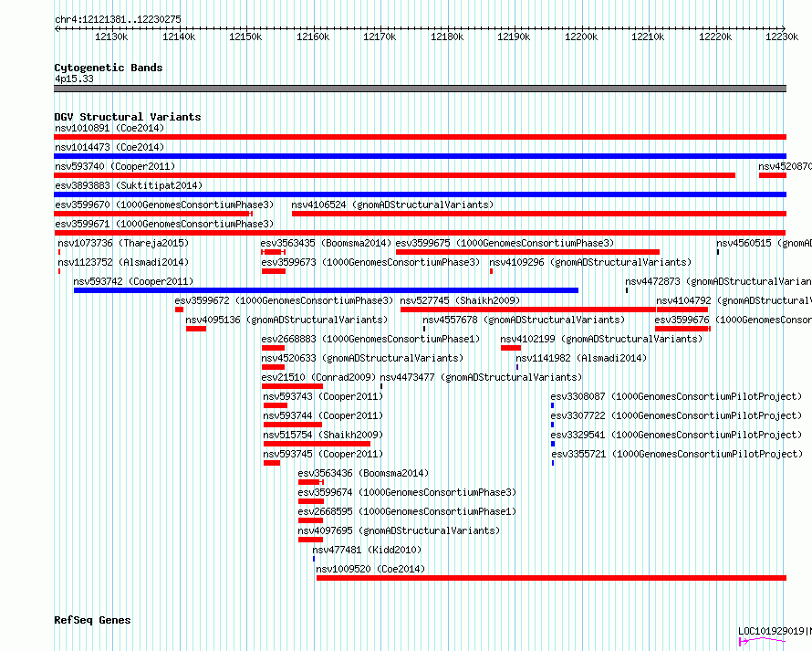This screenshot has height=651, width=812.
Task: Click the 12170k ruler position marker
Action: (380, 37)
